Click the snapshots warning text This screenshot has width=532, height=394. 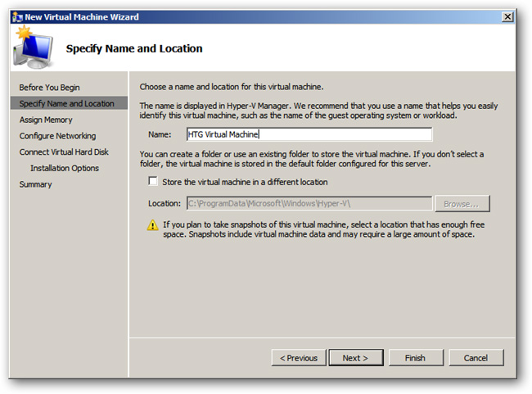(x=323, y=229)
